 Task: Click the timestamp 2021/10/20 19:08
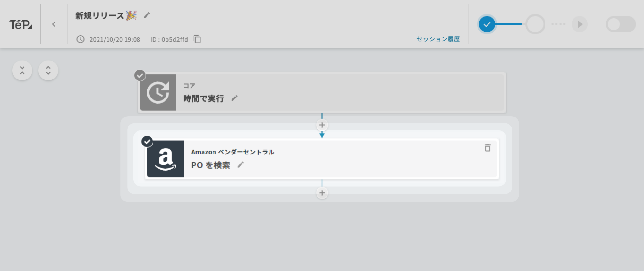point(115,40)
